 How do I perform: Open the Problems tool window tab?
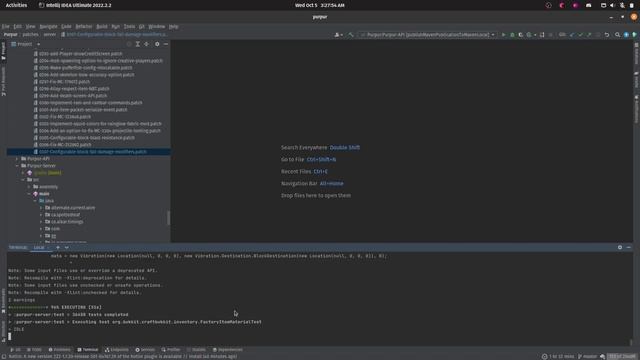tap(60, 350)
